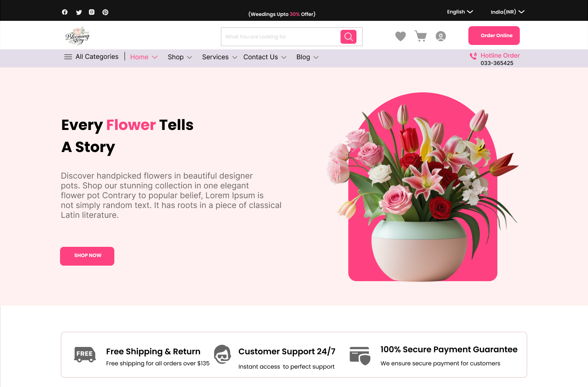
Task: Open the Services dropdown
Action: pyautogui.click(x=219, y=57)
